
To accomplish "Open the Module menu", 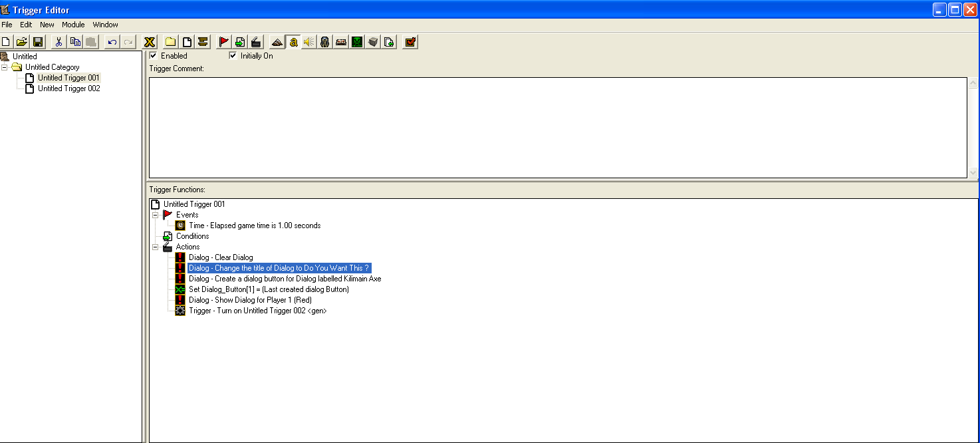I will pos(73,25).
